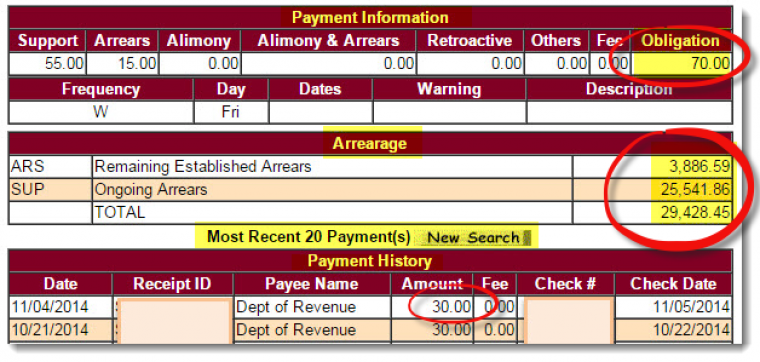Click the TOTAL label
Screen dimensions: 760x362
120,212
